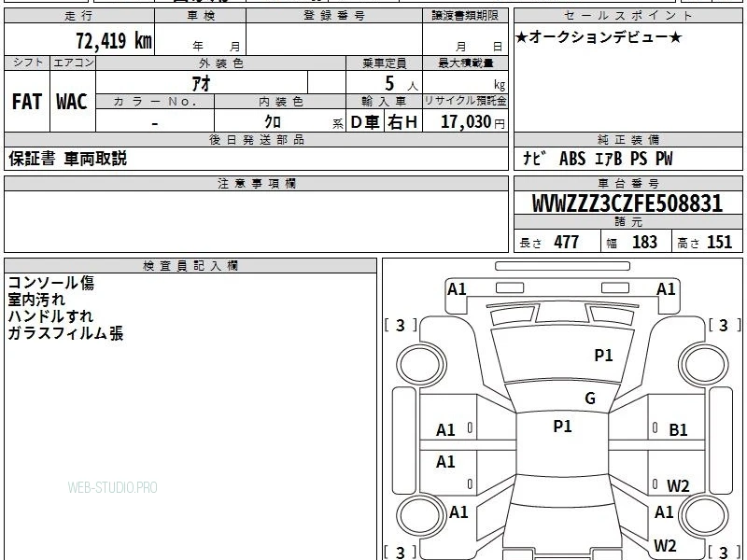Click the length value 長さ 477
747x560 pixels.
[x=549, y=243]
